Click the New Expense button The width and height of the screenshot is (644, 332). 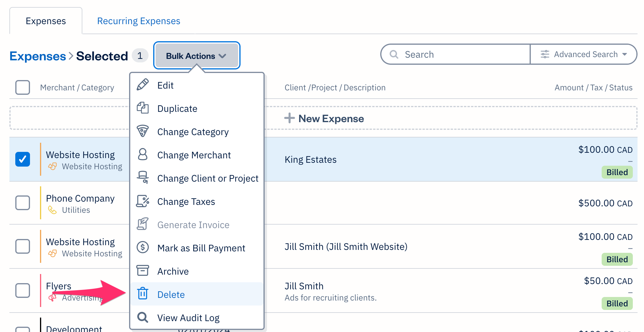point(323,118)
